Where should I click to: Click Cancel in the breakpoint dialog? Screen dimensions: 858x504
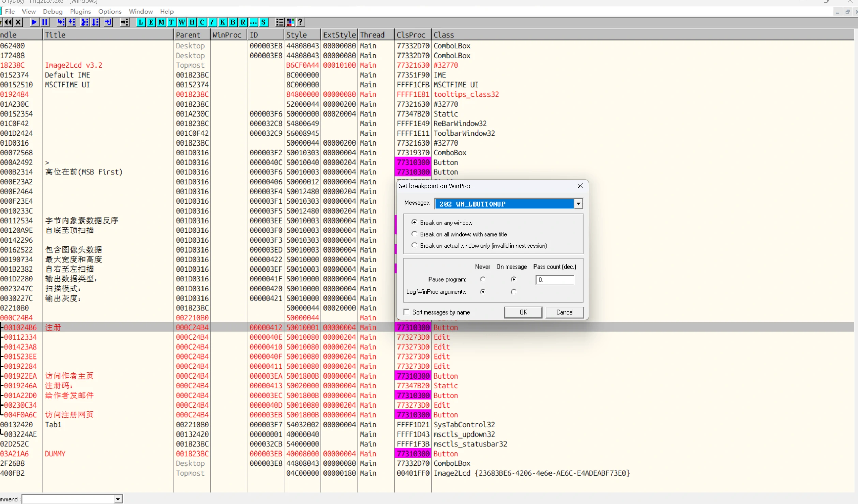565,312
